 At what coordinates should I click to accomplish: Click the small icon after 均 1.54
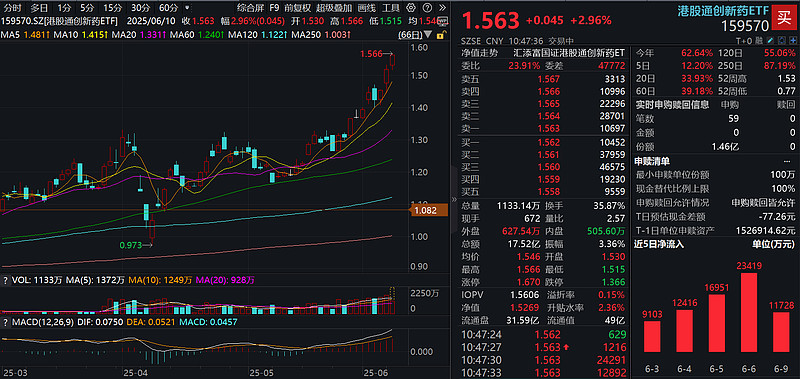click(443, 21)
